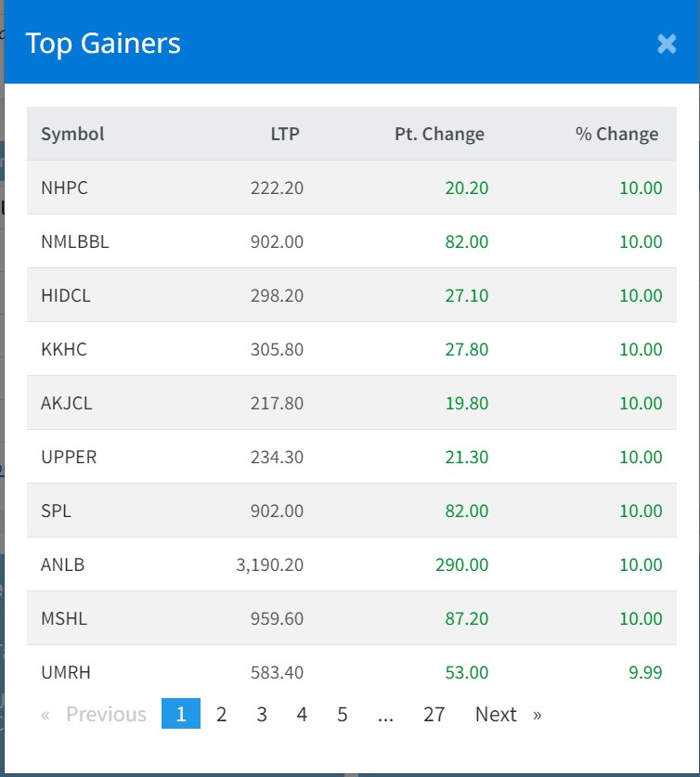This screenshot has width=700, height=777.
Task: Select the NHPC symbol row
Action: 64,188
